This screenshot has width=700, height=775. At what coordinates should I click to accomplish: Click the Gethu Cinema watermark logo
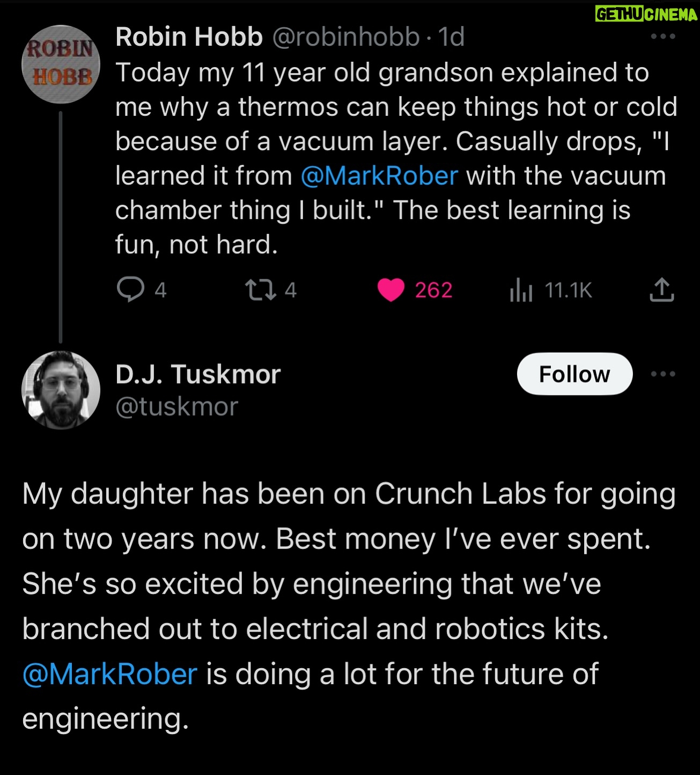646,14
